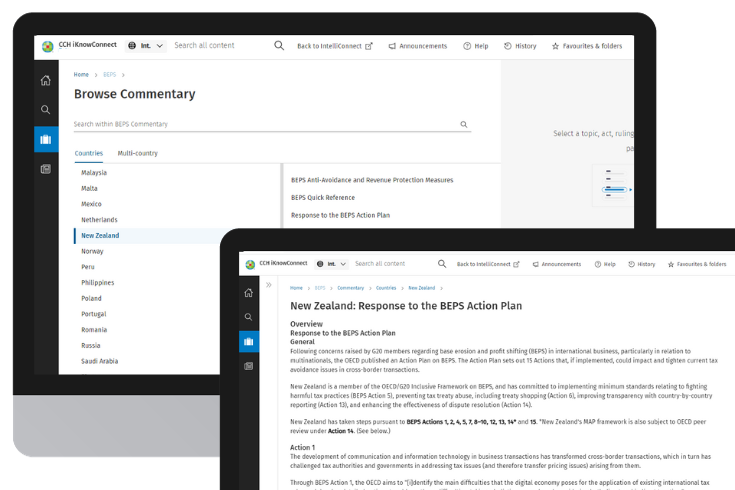Viewport: 735px width, 490px height.
Task: Switch to the Multi-country tab
Action: 137,153
